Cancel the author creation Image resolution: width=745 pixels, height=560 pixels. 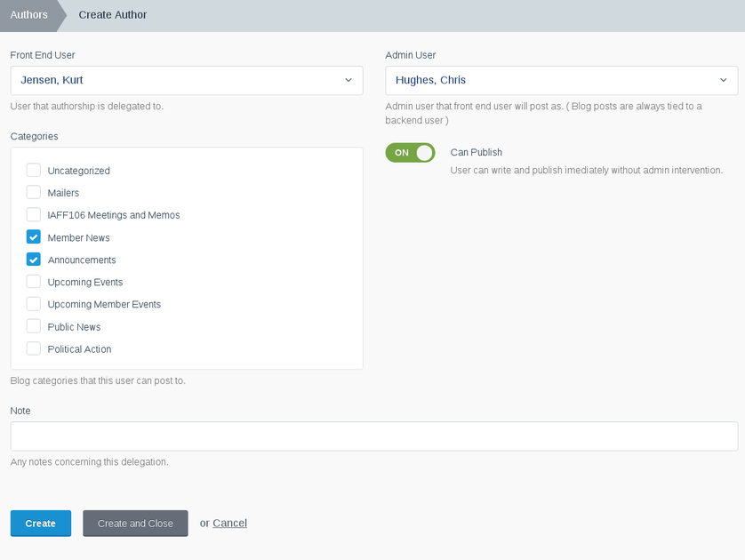230,523
